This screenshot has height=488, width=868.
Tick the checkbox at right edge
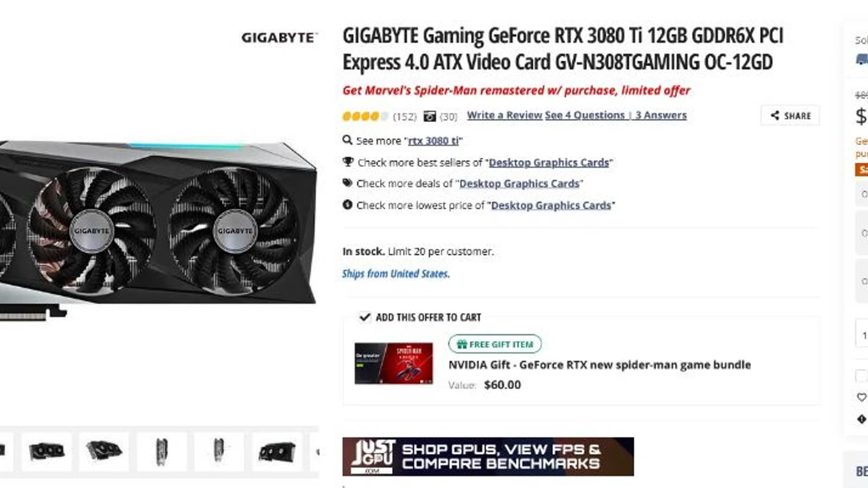(861, 376)
